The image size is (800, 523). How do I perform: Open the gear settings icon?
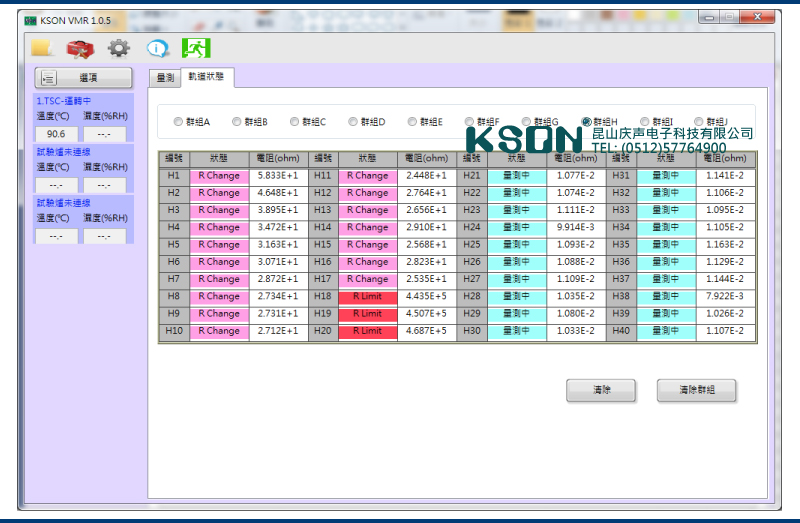(x=119, y=48)
